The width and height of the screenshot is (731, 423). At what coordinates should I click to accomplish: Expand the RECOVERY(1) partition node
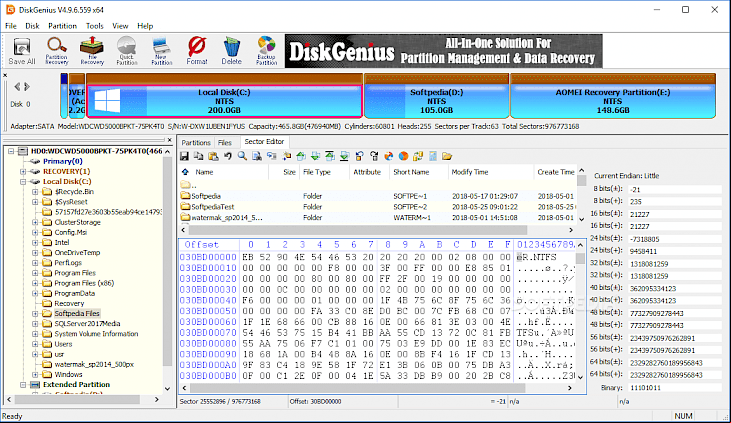click(23, 172)
